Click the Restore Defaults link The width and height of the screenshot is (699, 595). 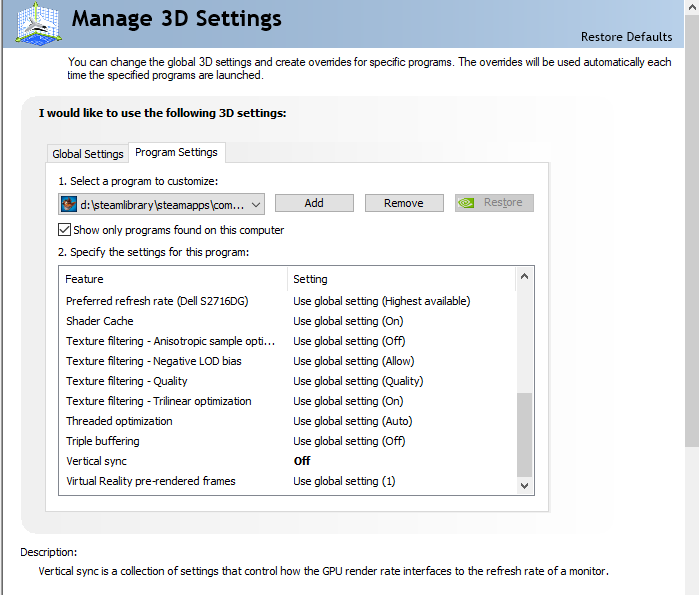click(626, 37)
